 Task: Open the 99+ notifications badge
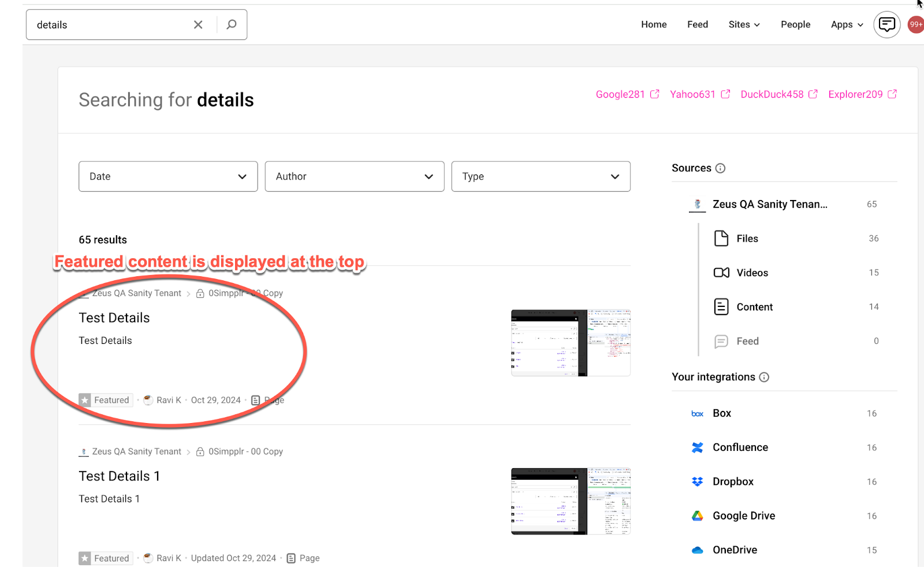point(916,25)
